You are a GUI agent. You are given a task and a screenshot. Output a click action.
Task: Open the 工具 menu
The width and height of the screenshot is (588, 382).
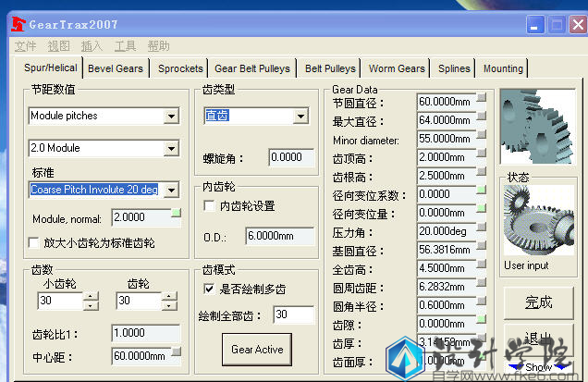(x=125, y=45)
